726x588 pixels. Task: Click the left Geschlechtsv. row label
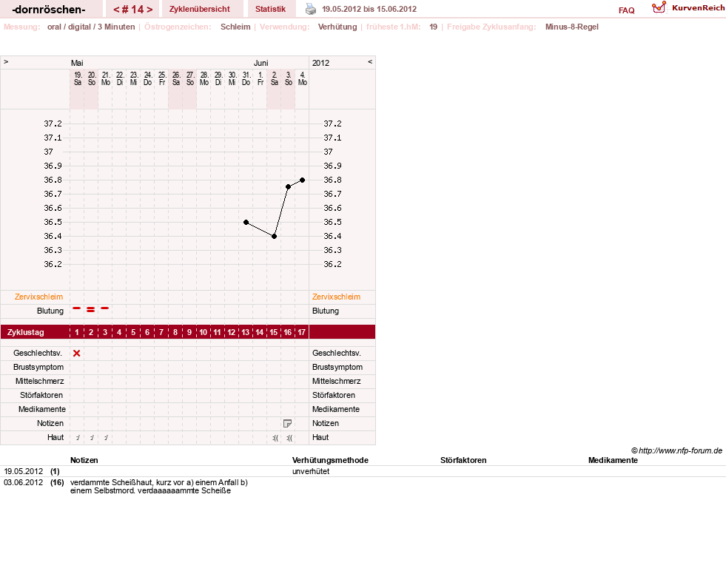[38, 353]
